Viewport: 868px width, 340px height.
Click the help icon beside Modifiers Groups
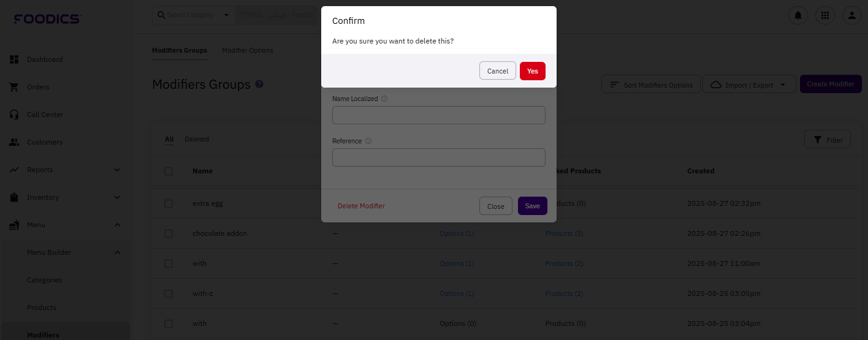point(259,84)
